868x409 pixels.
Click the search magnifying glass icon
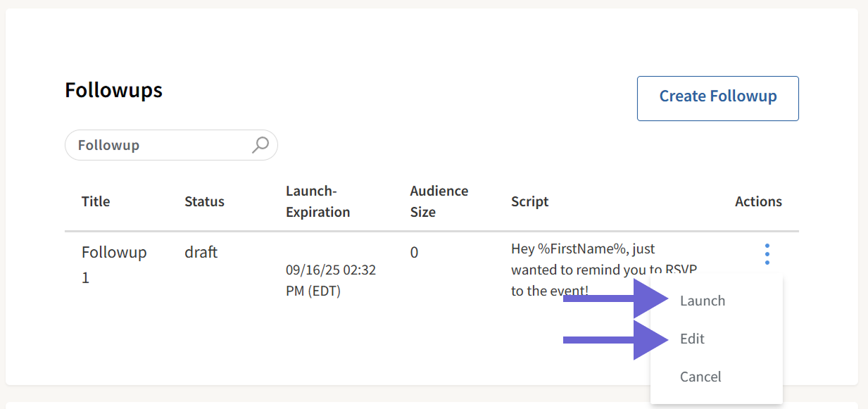(x=260, y=144)
